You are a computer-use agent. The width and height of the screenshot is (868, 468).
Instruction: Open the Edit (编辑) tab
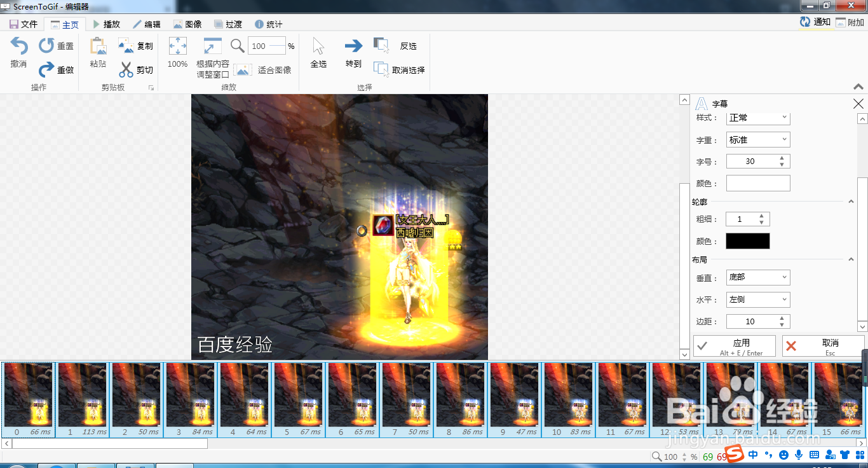click(146, 24)
